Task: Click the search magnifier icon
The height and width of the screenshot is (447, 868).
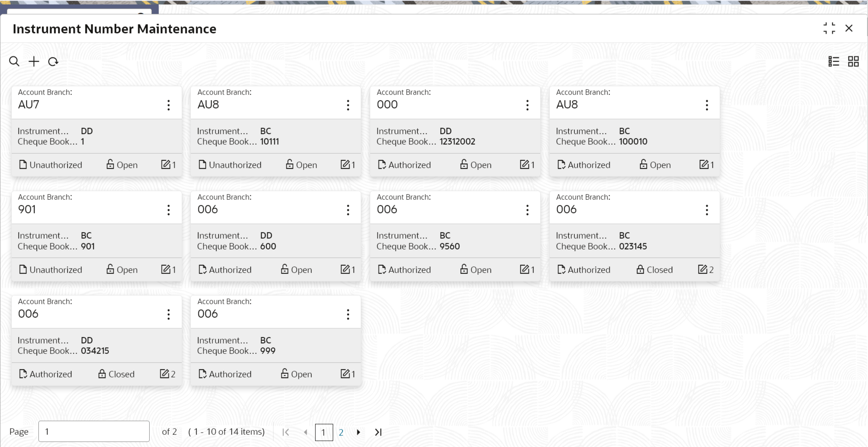Action: 14,61
